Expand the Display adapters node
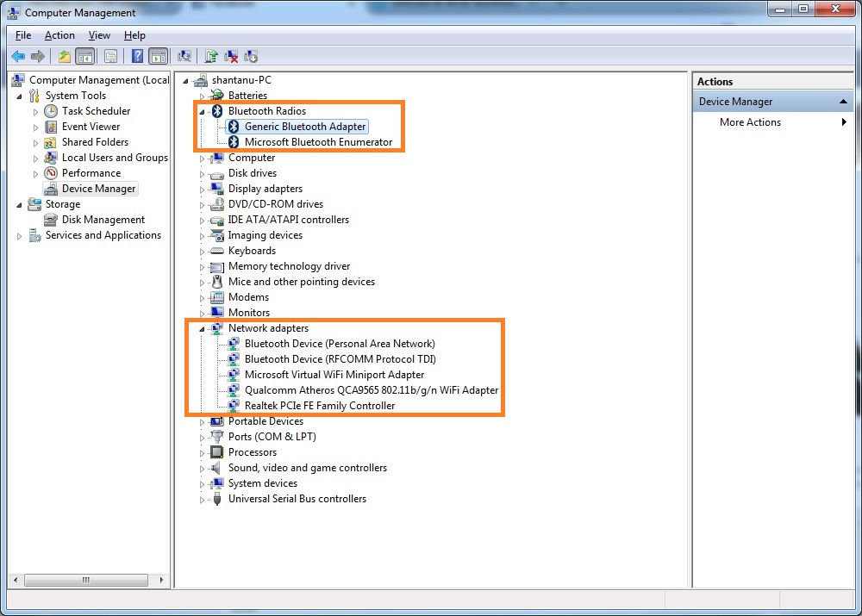Screen dimensions: 862x616 coord(202,190)
